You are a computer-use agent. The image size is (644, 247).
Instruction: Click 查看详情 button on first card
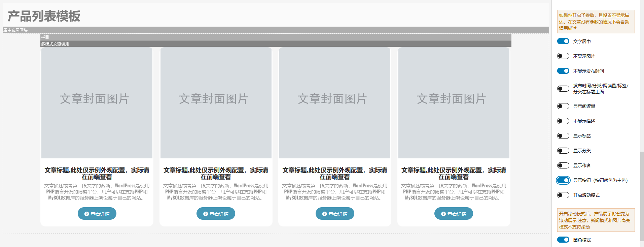click(x=97, y=214)
